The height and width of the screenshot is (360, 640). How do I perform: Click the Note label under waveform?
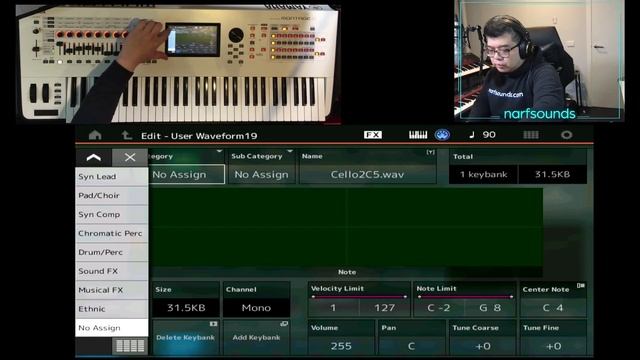click(x=347, y=272)
